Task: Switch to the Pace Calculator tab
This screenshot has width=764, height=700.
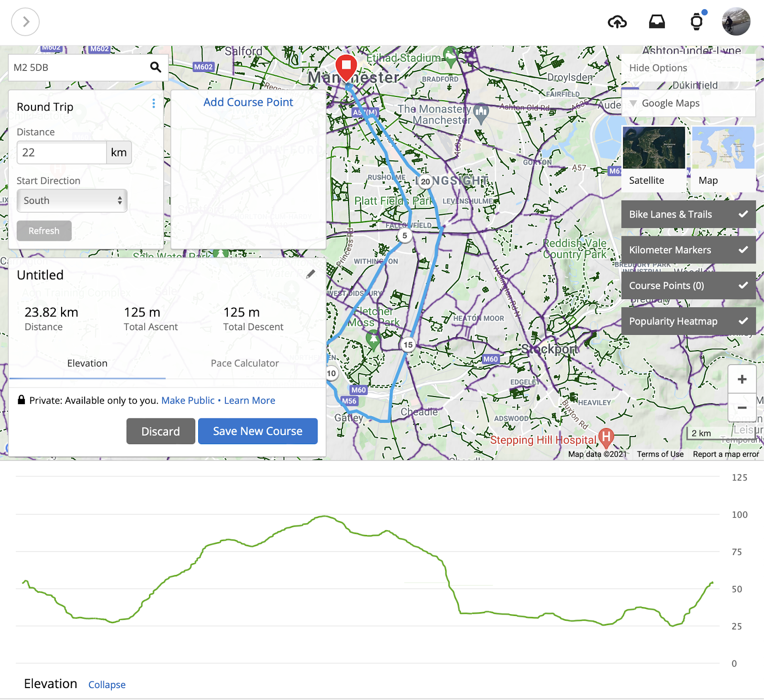Action: click(245, 363)
